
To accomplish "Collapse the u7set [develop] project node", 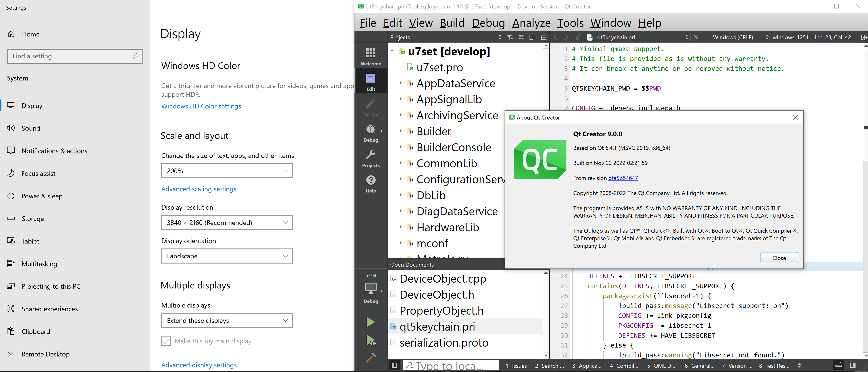I will click(x=392, y=51).
